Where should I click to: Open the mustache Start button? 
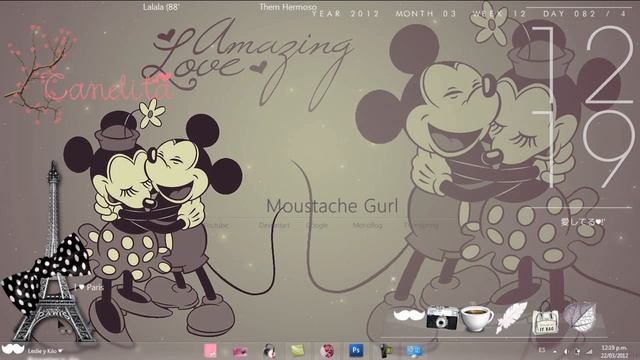click(x=13, y=350)
